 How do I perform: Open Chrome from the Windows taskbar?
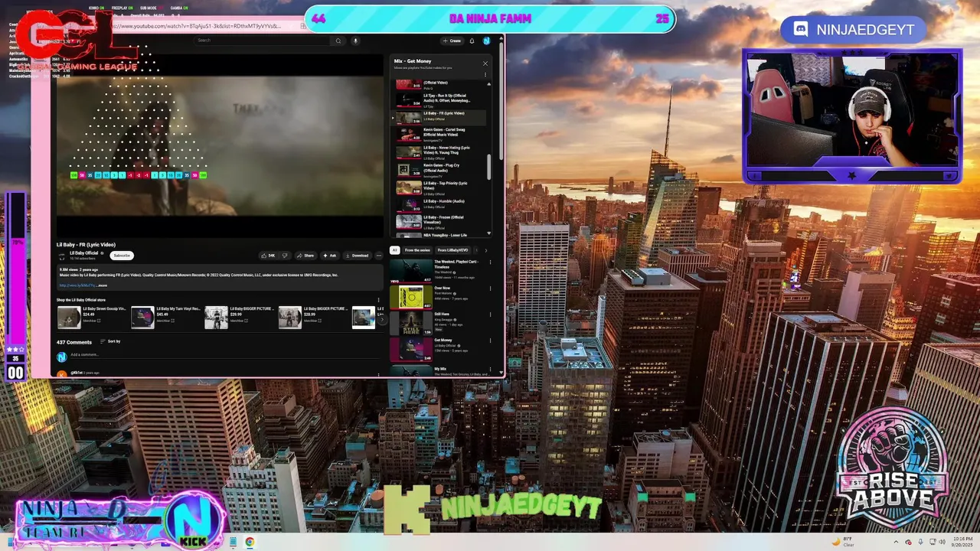pyautogui.click(x=250, y=542)
